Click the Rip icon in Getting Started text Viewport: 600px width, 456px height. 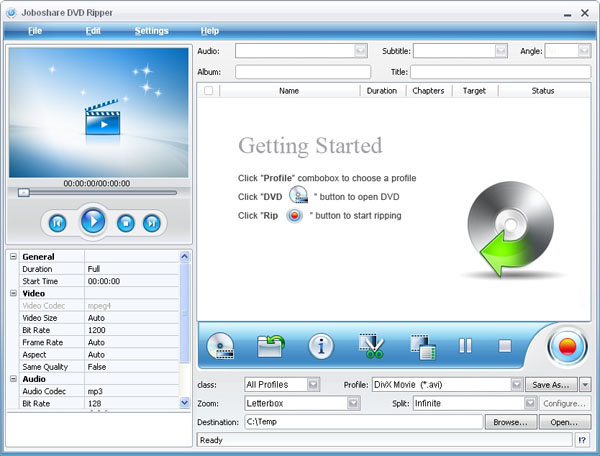coord(295,216)
